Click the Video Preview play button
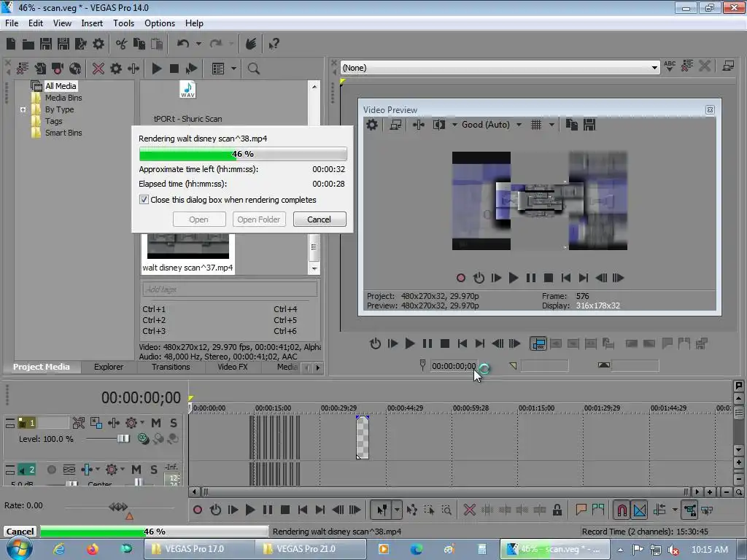Screen dimensions: 747x560 coord(514,278)
